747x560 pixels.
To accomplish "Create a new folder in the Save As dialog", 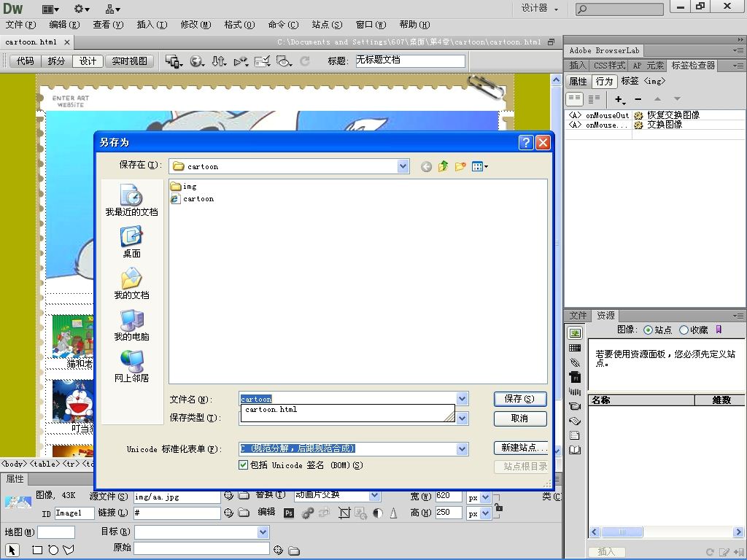I will coord(460,166).
